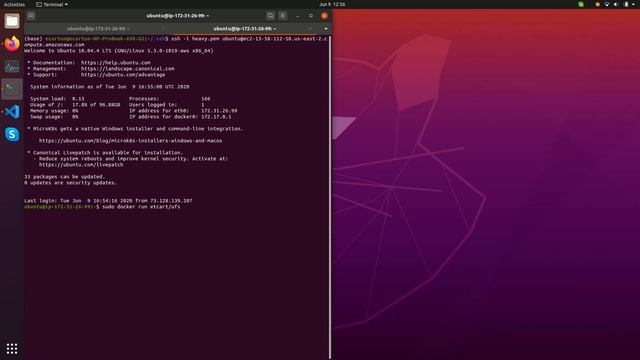Click the 'Welcome to Ubuntu 18.04.4 LTS' line

[x=119, y=51]
